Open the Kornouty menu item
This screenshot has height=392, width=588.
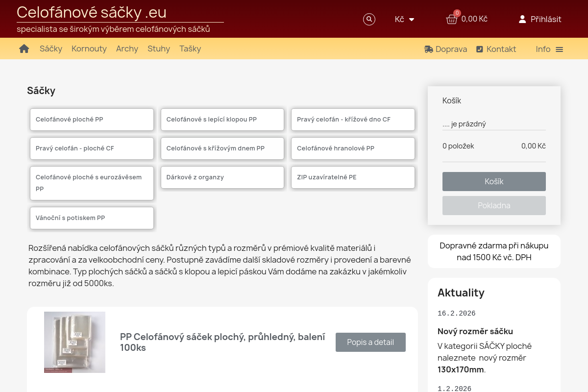point(89,49)
